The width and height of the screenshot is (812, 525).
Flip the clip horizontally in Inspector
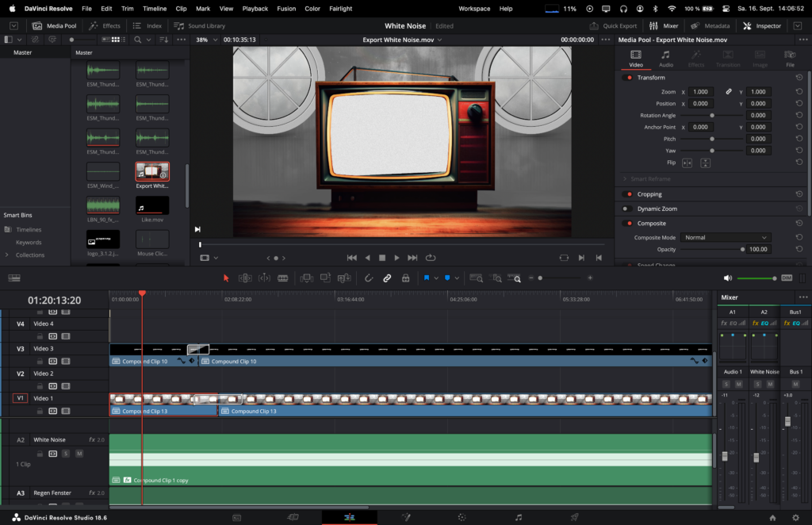[688, 163]
